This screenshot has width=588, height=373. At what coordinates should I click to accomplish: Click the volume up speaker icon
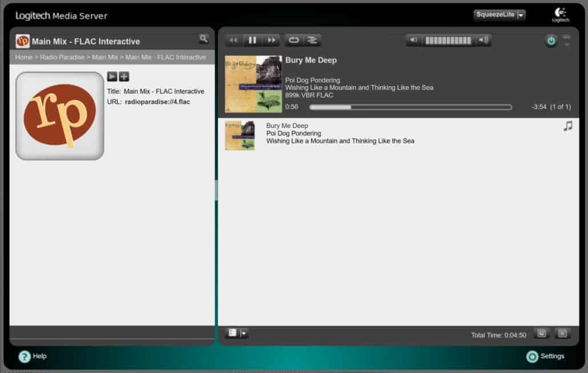click(483, 40)
